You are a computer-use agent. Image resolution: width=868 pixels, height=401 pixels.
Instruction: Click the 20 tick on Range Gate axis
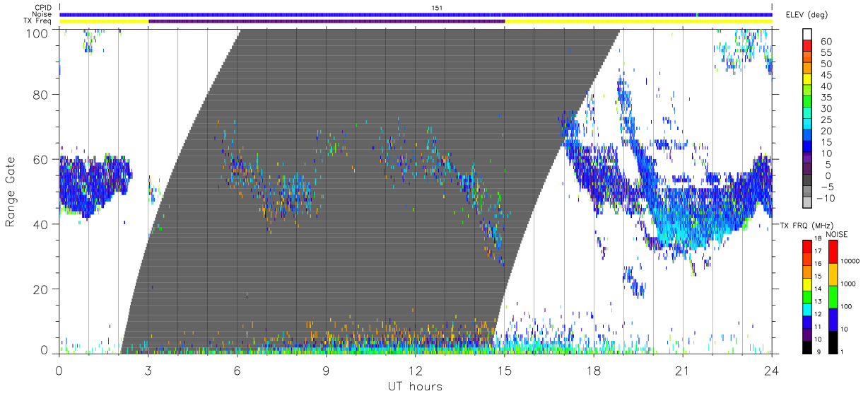click(x=42, y=289)
